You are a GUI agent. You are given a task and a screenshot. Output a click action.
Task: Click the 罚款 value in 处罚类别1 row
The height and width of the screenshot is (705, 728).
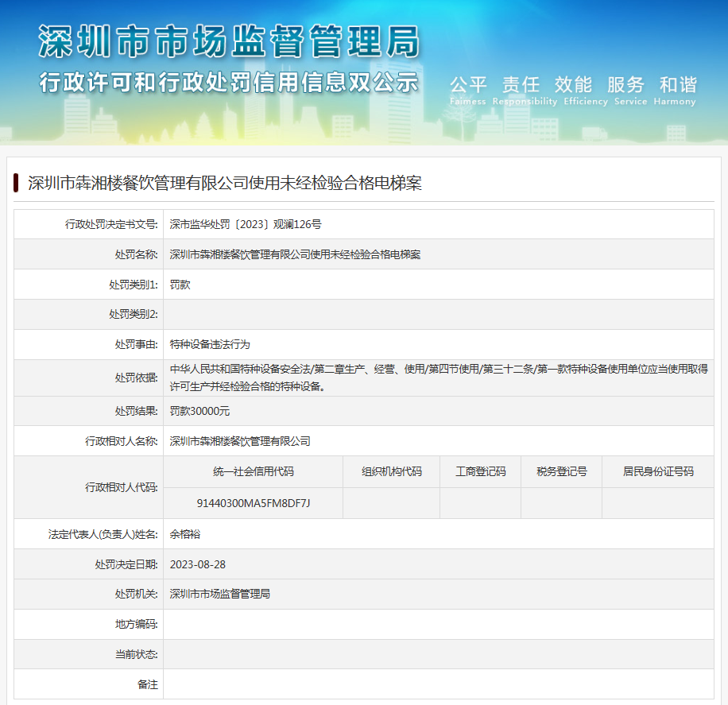pos(180,285)
